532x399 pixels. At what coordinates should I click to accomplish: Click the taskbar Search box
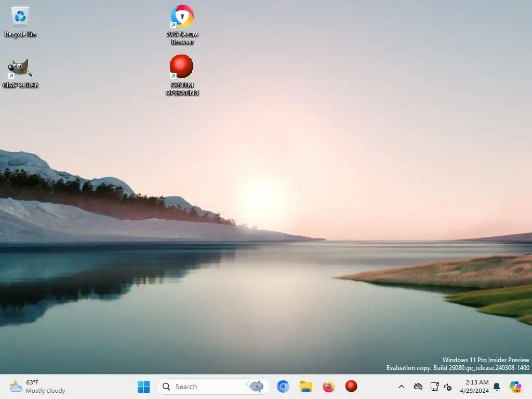[x=213, y=387]
